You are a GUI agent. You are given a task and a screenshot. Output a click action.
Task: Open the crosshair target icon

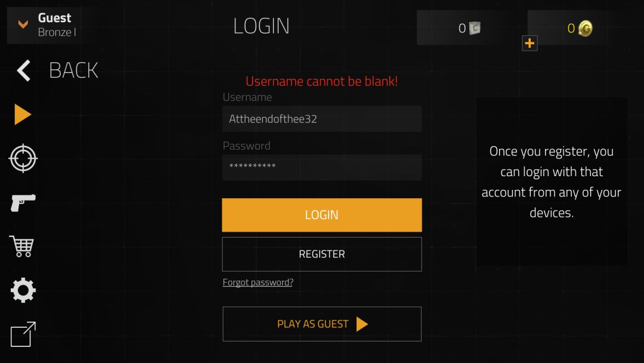(23, 158)
